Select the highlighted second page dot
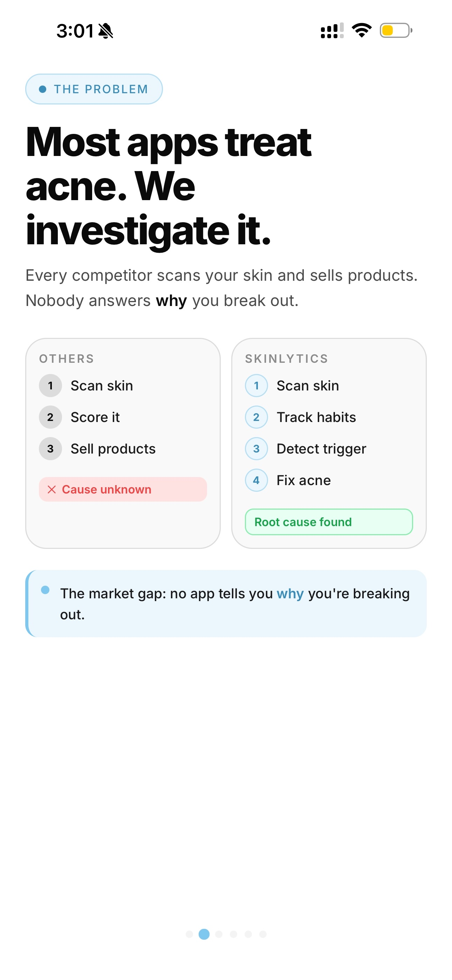 [204, 934]
